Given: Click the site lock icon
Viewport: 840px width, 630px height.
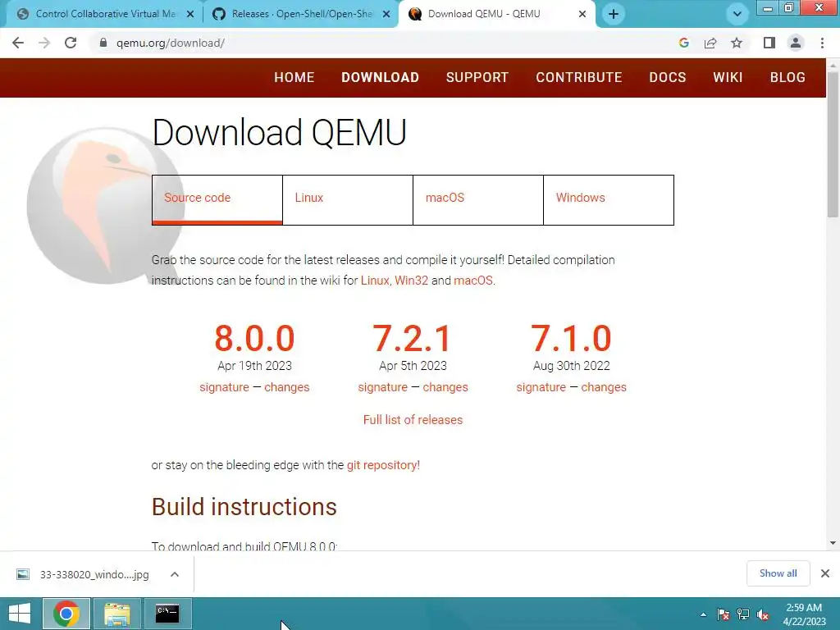Looking at the screenshot, I should 103,43.
